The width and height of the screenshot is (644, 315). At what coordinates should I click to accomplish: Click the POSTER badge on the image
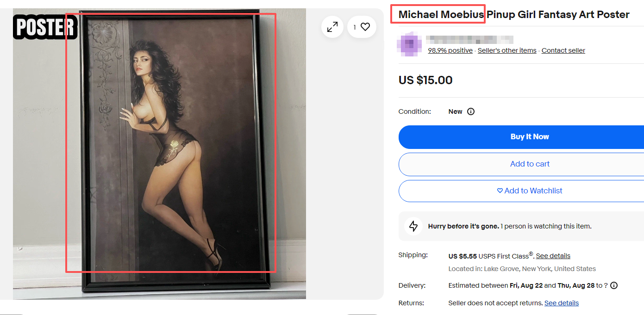pos(44,27)
